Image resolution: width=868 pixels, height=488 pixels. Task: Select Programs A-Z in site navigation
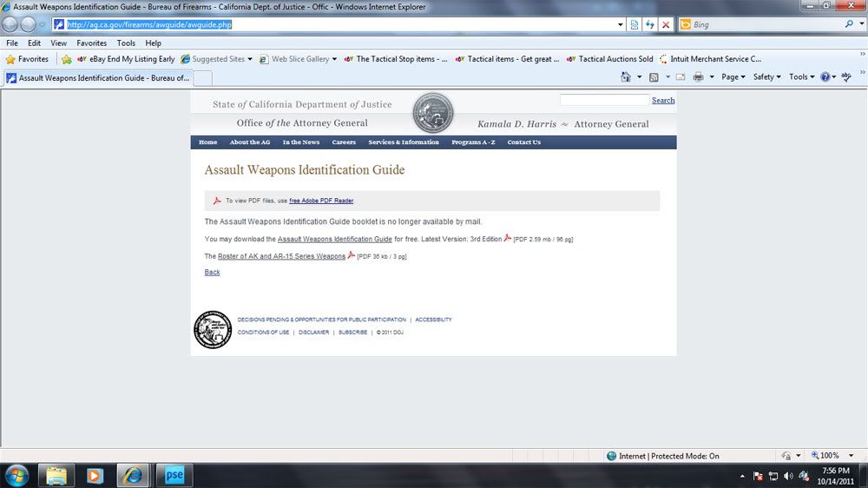click(x=473, y=142)
